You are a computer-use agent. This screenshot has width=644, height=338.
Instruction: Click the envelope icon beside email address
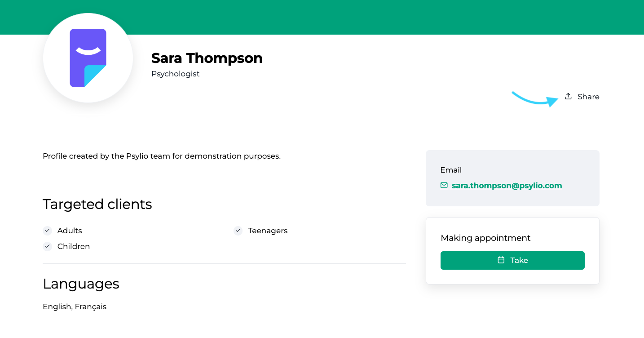pyautogui.click(x=444, y=185)
